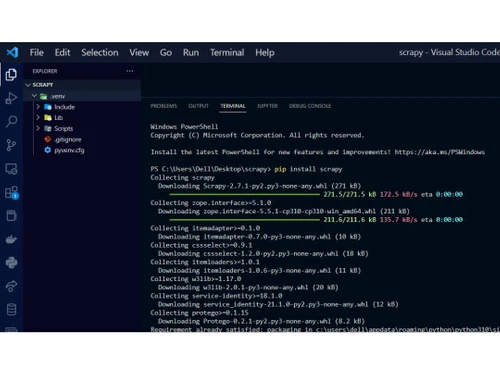The height and width of the screenshot is (375, 500).
Task: Select the pyvenv.cfg file name
Action: [x=69, y=150]
